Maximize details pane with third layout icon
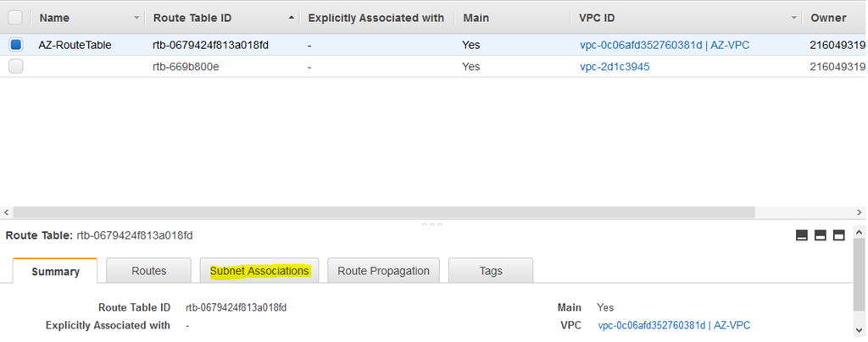The image size is (868, 342). (839, 235)
